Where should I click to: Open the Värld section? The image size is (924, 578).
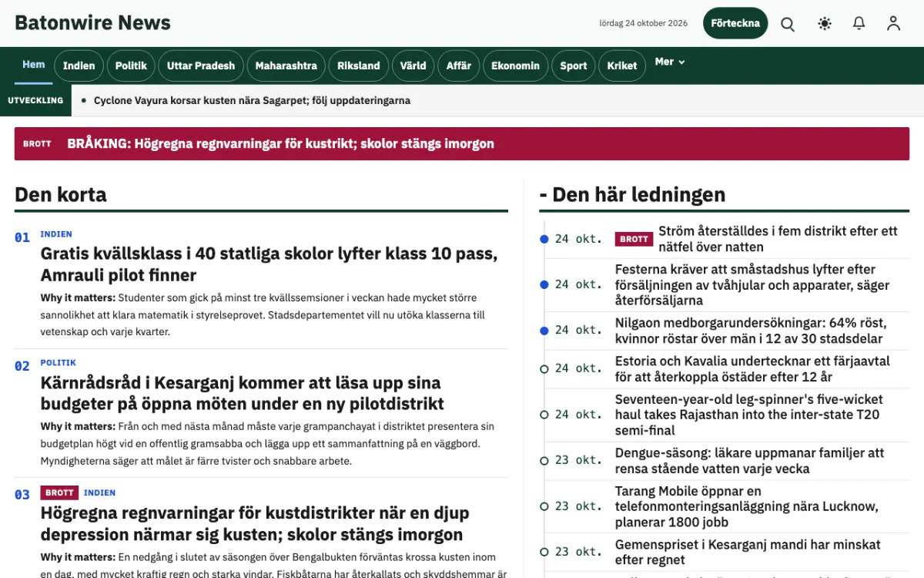413,66
